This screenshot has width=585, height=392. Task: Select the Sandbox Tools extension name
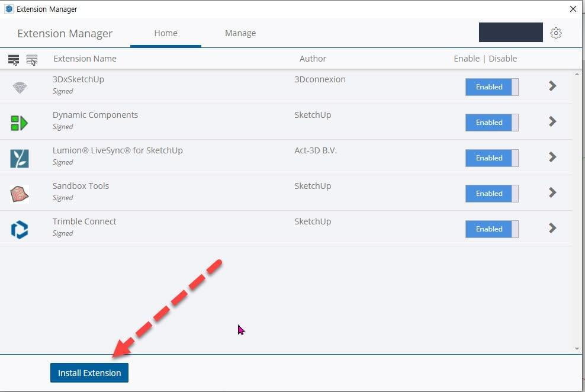coord(81,186)
